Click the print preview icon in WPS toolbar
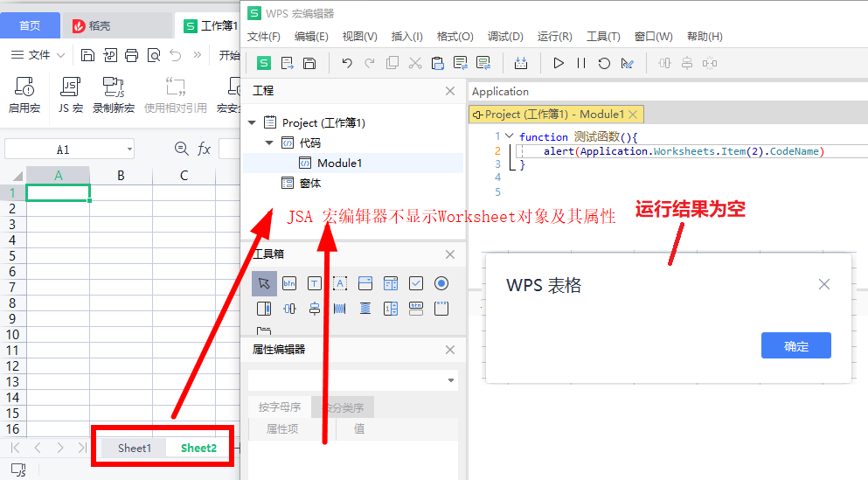The width and height of the screenshot is (868, 480). click(x=153, y=55)
